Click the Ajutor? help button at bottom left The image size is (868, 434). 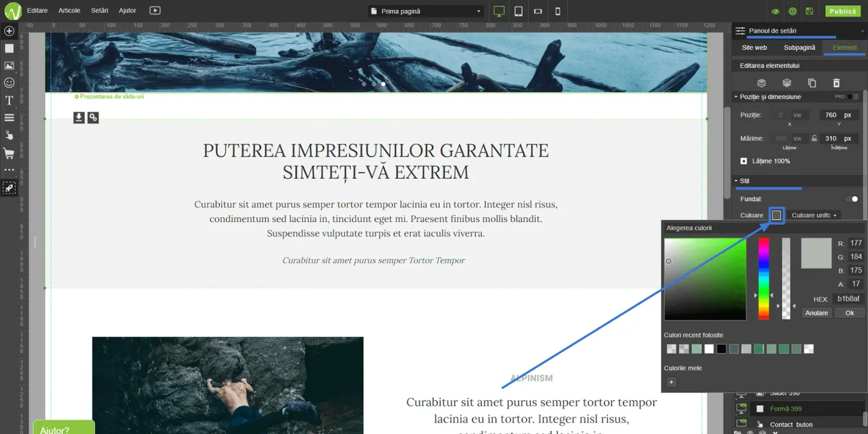tap(64, 427)
